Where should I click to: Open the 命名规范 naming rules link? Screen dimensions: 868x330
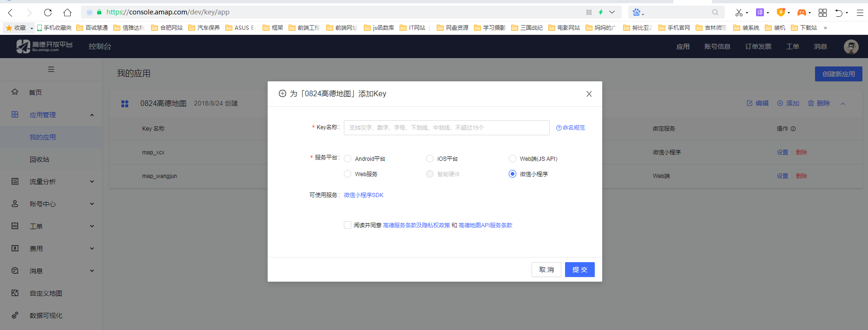571,128
